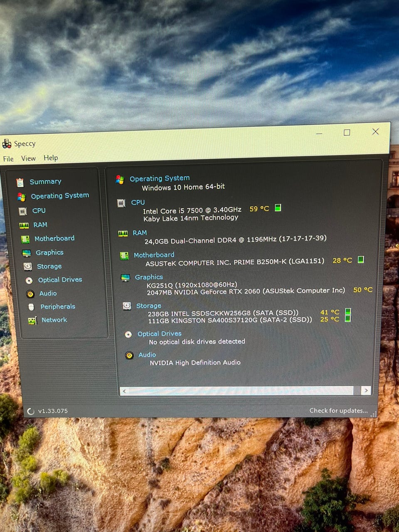This screenshot has width=399, height=532.
Task: Open Optical Drives section from sidebar
Action: click(x=60, y=280)
